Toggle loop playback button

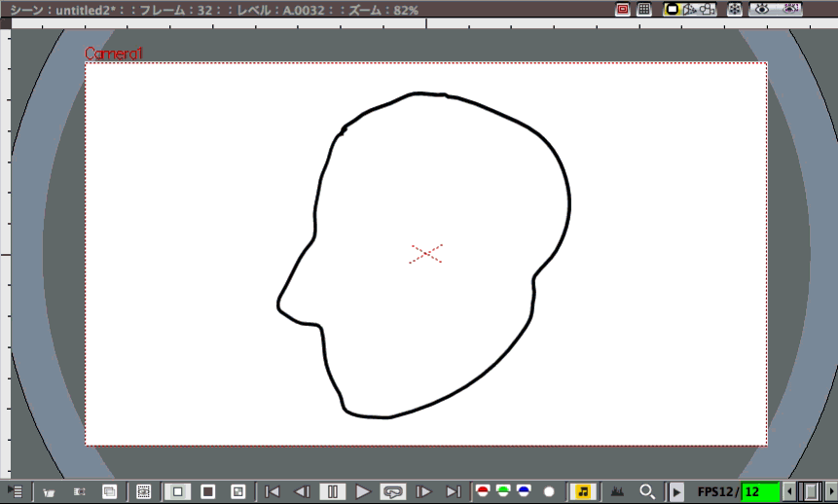click(393, 492)
